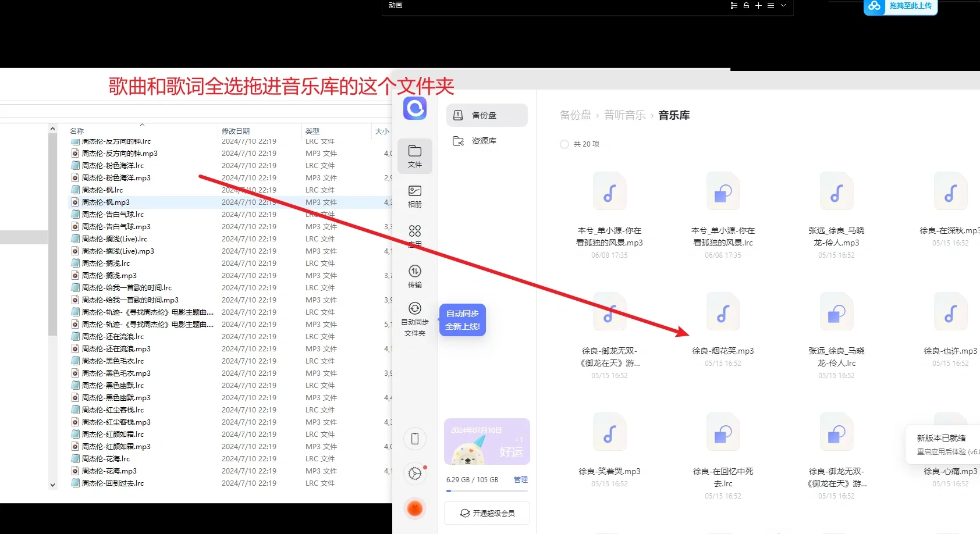This screenshot has height=534, width=980.
Task: Click the lock icon in the top toolbar
Action: [x=745, y=5]
